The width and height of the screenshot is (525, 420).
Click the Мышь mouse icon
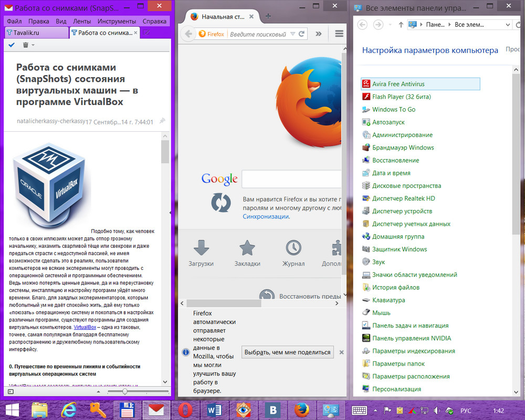tap(366, 313)
